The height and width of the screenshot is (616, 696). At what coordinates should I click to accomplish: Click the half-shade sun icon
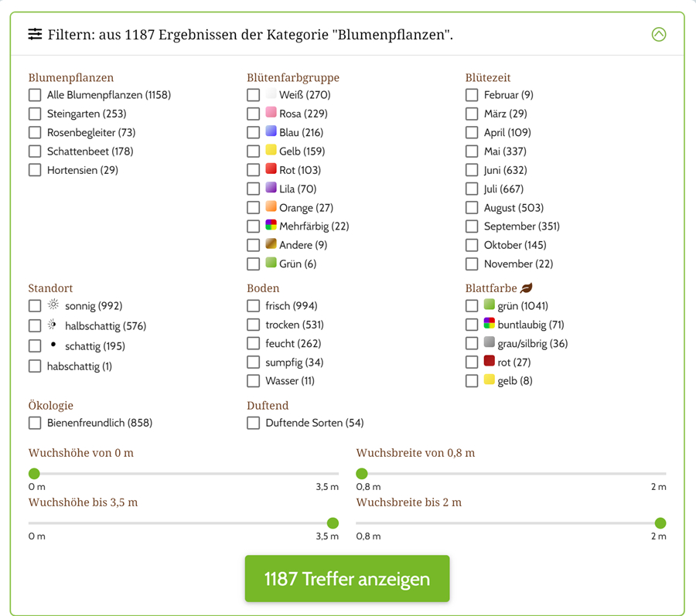[x=53, y=325]
